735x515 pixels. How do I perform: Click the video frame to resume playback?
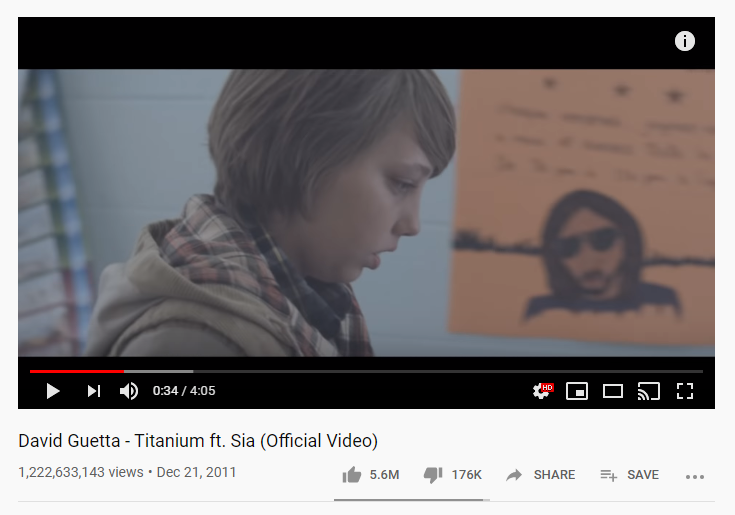pos(367,213)
